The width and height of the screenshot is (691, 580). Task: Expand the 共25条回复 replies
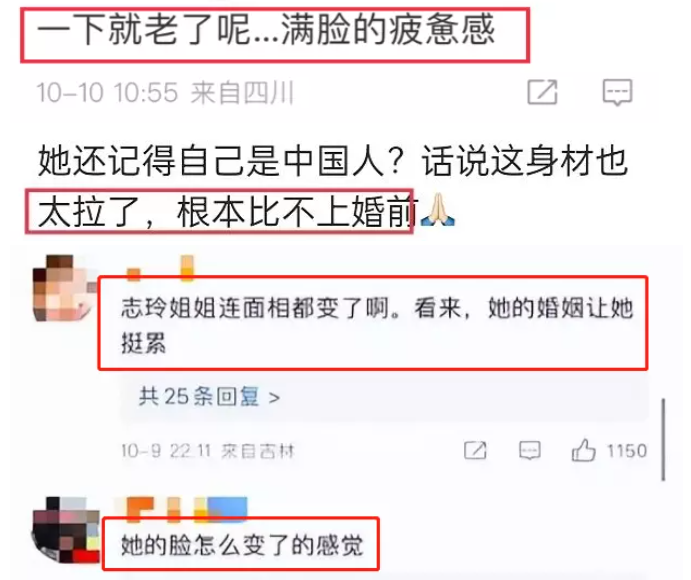point(209,397)
